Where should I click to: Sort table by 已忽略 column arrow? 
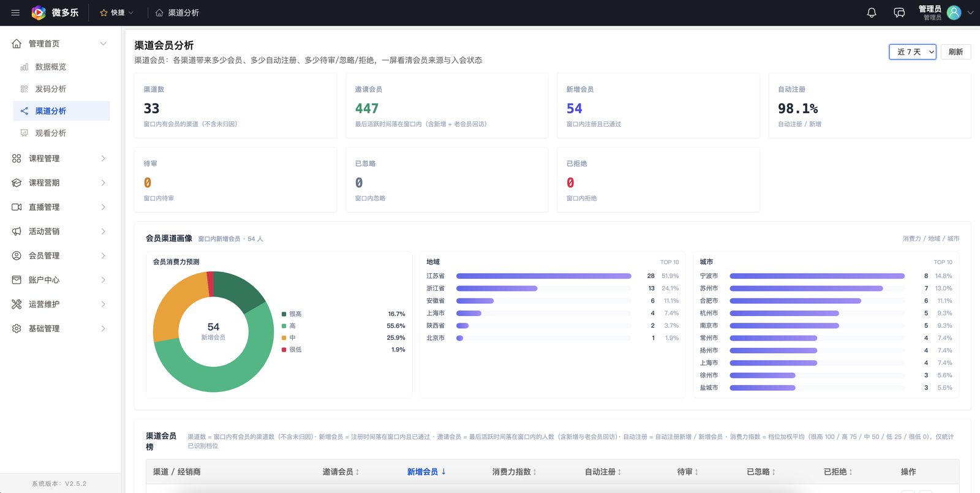[x=774, y=472]
